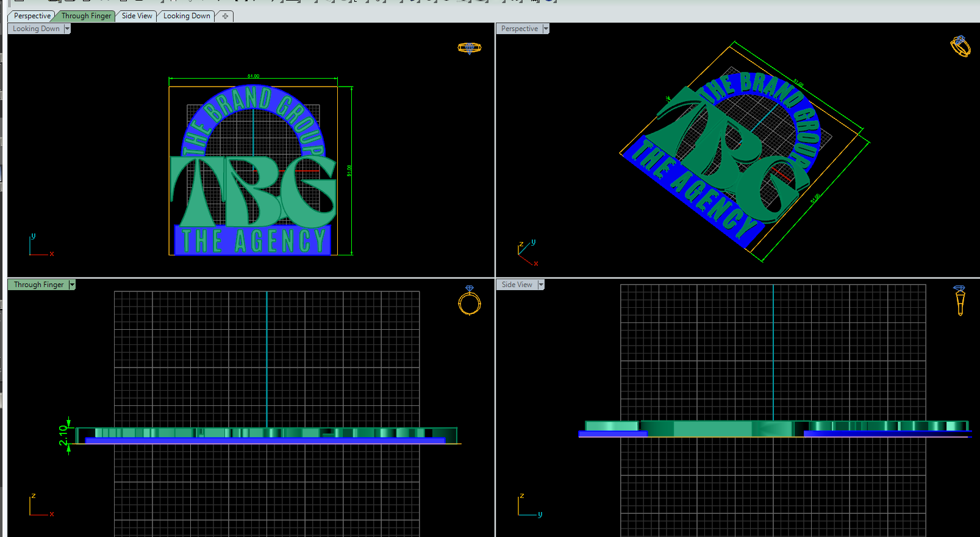The width and height of the screenshot is (980, 537).
Task: Open the Looking Down viewport title dropdown arrow
Action: (x=67, y=29)
